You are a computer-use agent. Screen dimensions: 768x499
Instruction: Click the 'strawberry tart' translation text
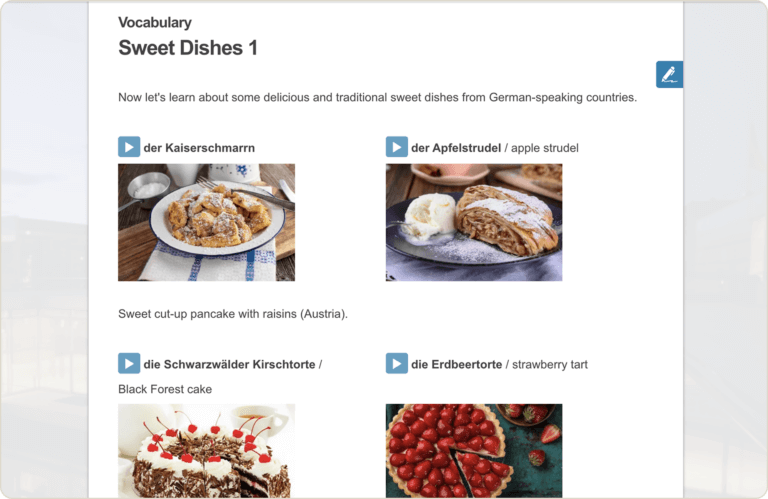pyautogui.click(x=551, y=364)
